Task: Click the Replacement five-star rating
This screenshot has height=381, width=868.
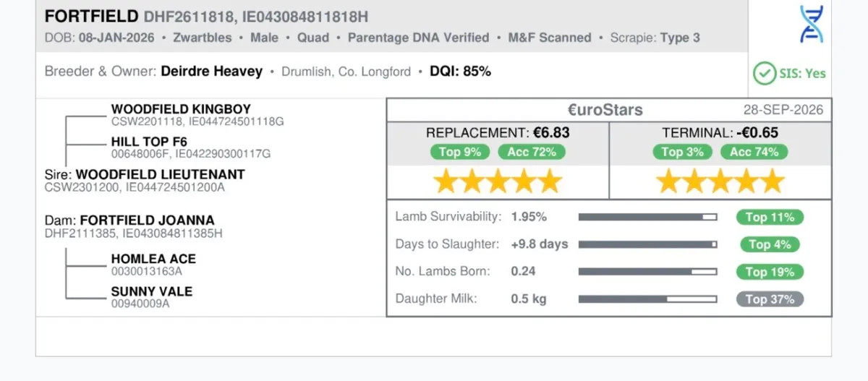Action: pos(498,181)
